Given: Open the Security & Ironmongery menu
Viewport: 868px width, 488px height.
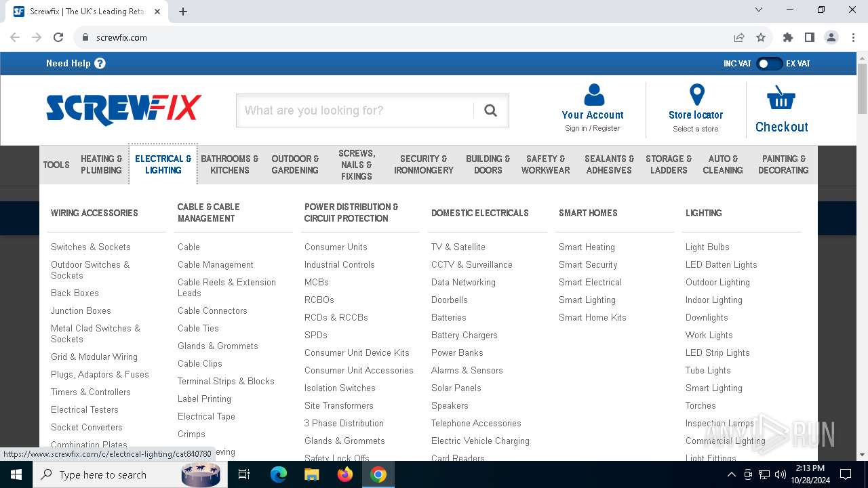Looking at the screenshot, I should (x=424, y=165).
